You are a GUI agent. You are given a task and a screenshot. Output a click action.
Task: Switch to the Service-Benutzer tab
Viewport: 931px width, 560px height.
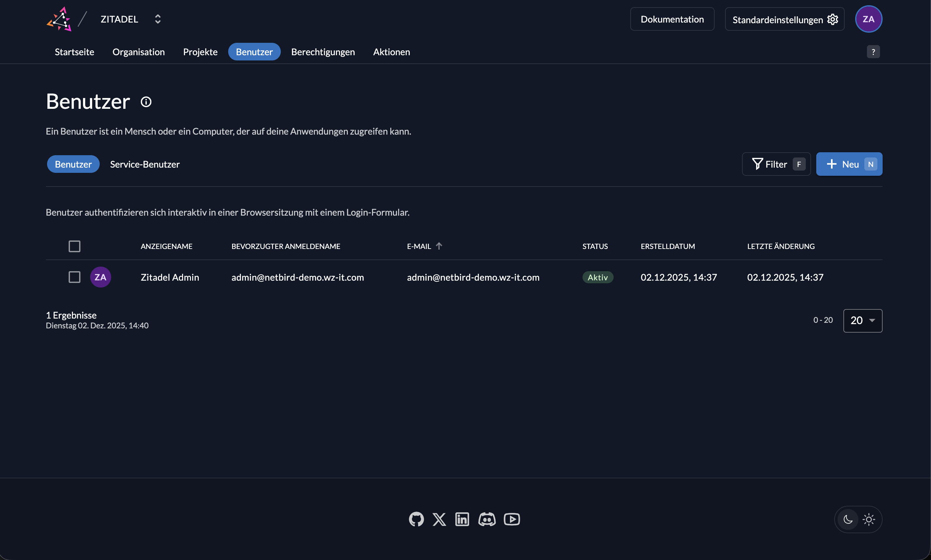[144, 164]
